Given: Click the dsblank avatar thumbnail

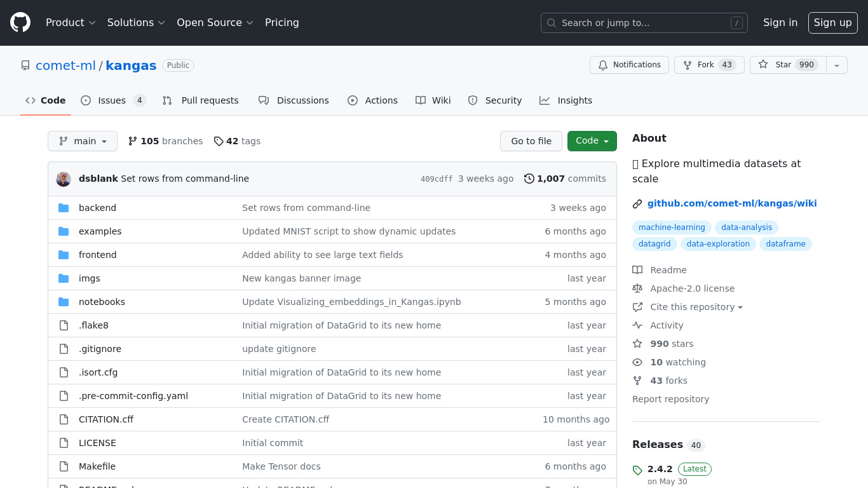Looking at the screenshot, I should coord(64,179).
